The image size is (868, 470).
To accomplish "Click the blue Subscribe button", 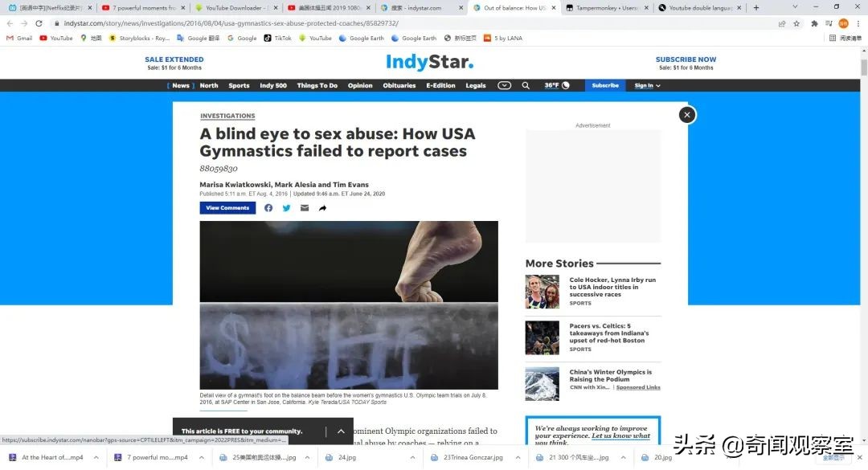I will click(605, 85).
